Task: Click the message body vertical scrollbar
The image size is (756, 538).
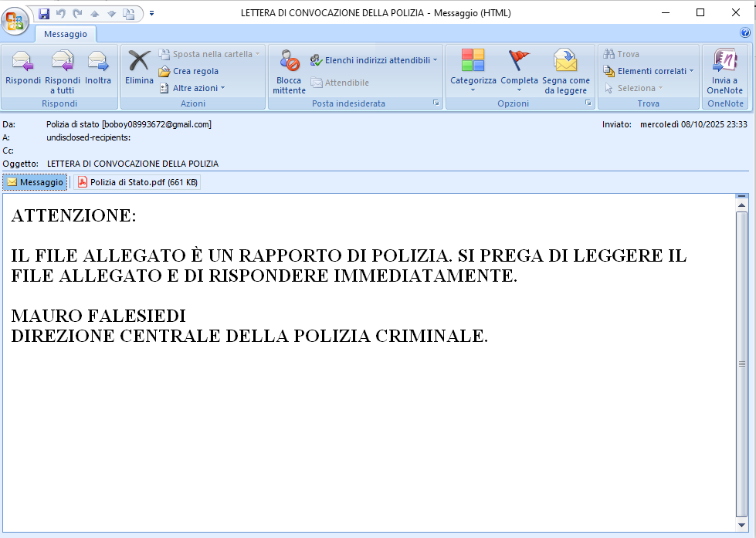Action: click(x=742, y=363)
